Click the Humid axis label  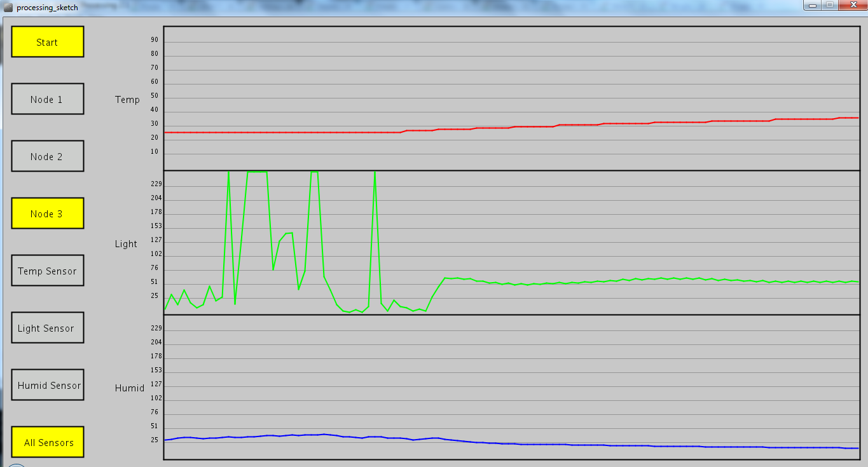(129, 388)
